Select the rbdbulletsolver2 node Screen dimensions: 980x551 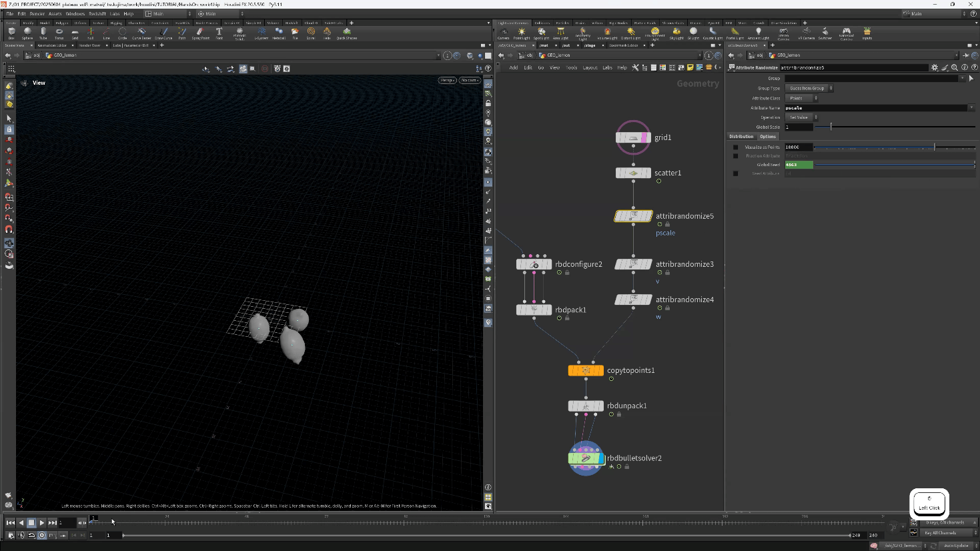[x=586, y=458]
